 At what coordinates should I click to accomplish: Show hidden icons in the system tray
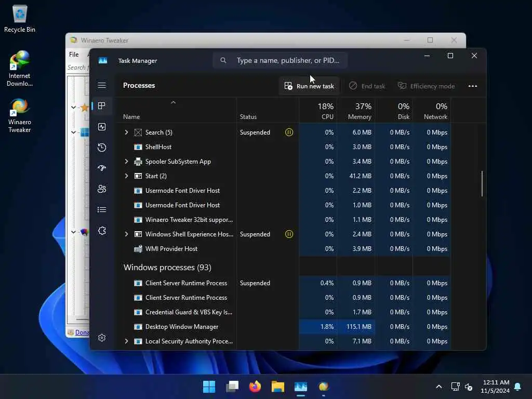pos(438,387)
